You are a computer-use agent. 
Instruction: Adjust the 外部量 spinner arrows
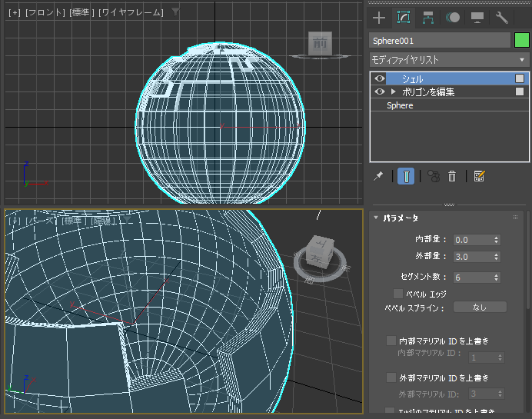click(497, 257)
